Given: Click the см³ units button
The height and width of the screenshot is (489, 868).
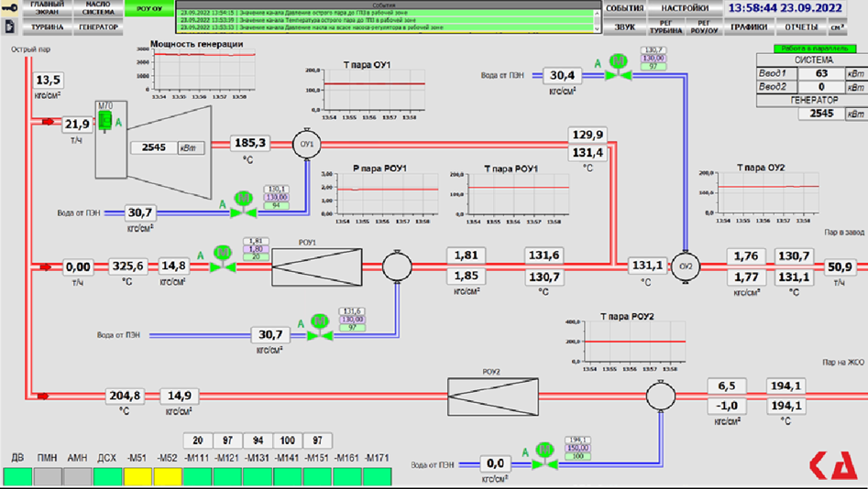Looking at the screenshot, I should 837,27.
